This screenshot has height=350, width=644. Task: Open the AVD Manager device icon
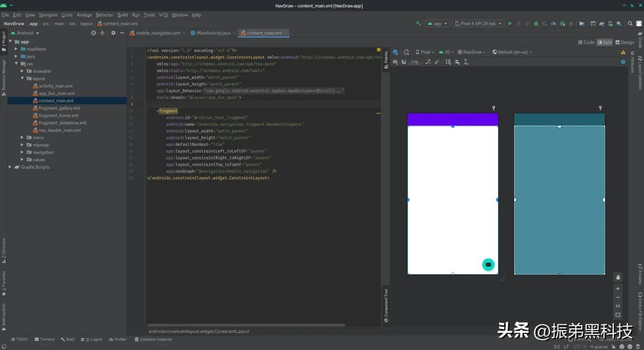tap(611, 23)
